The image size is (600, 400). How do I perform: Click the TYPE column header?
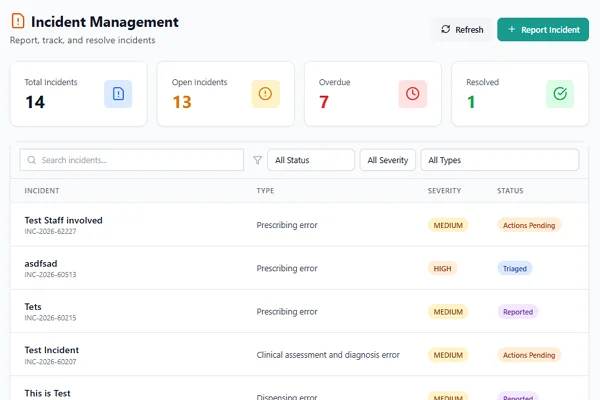tap(265, 191)
